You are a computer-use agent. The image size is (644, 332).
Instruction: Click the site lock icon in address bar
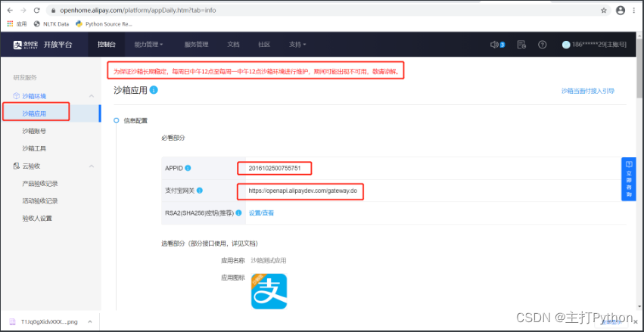coord(53,11)
